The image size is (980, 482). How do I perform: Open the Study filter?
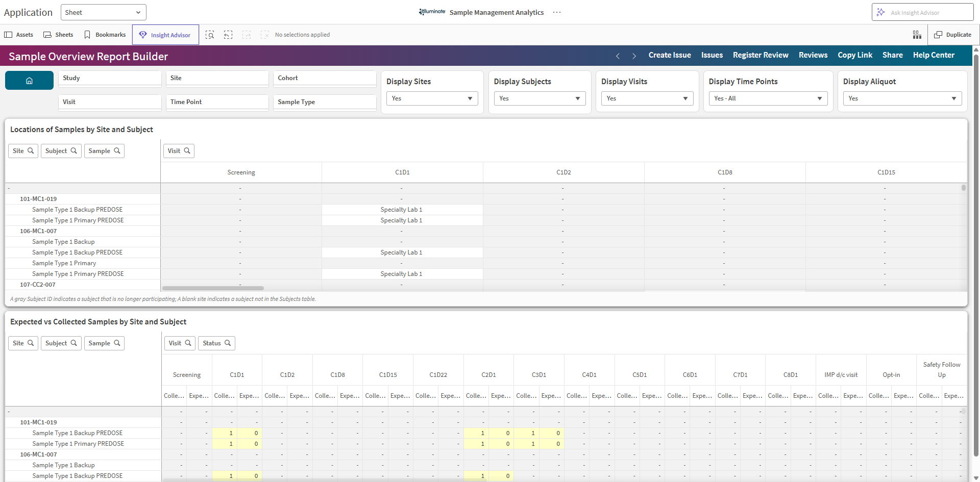coord(110,78)
